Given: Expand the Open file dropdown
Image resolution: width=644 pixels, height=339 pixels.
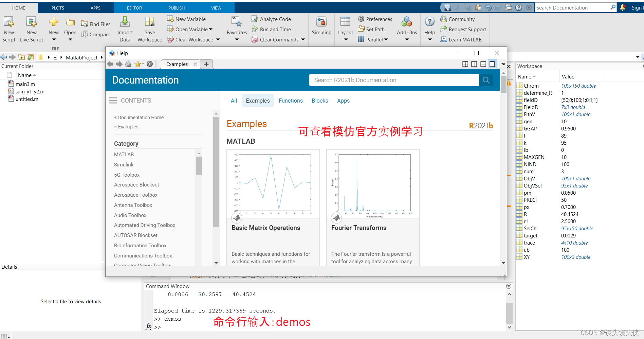Looking at the screenshot, I should [x=70, y=40].
